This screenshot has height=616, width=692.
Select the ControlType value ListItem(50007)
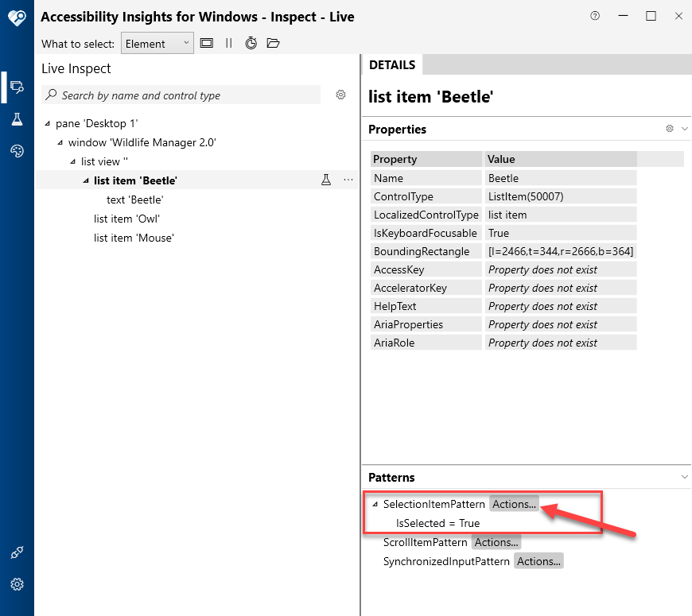561,196
